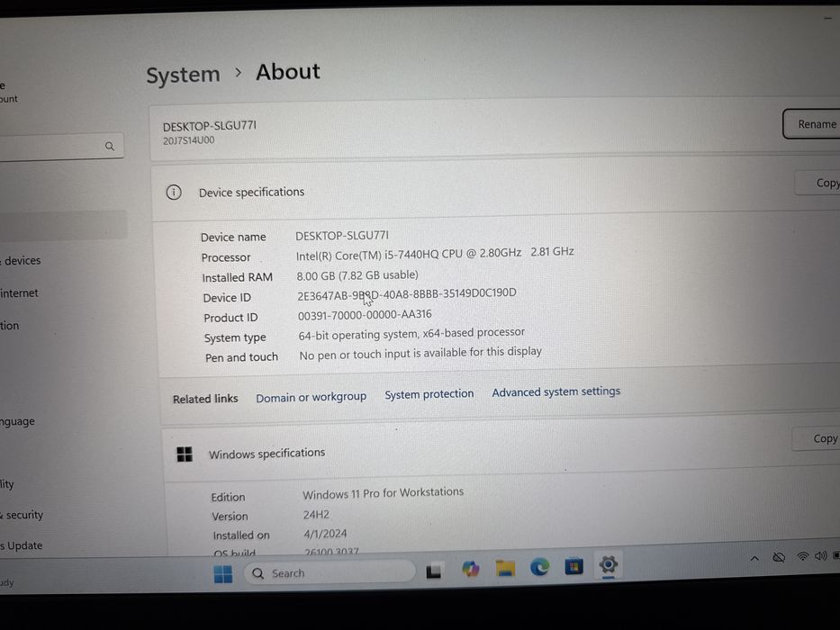
Task: Launch Copilot from the taskbar
Action: click(470, 569)
